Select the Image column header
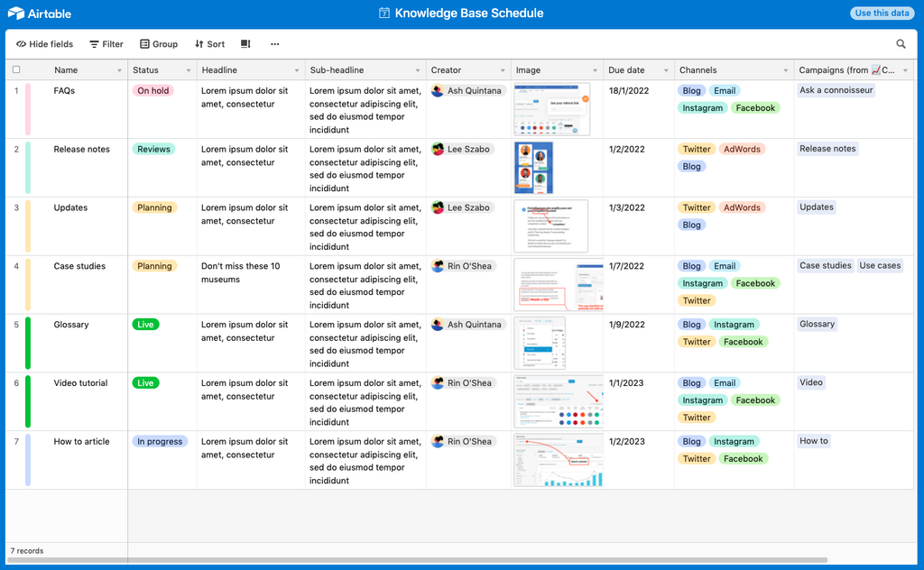 click(x=529, y=70)
